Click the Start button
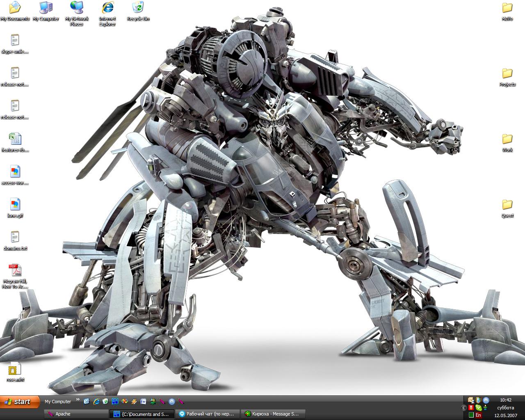This screenshot has height=420, width=525. (20, 402)
